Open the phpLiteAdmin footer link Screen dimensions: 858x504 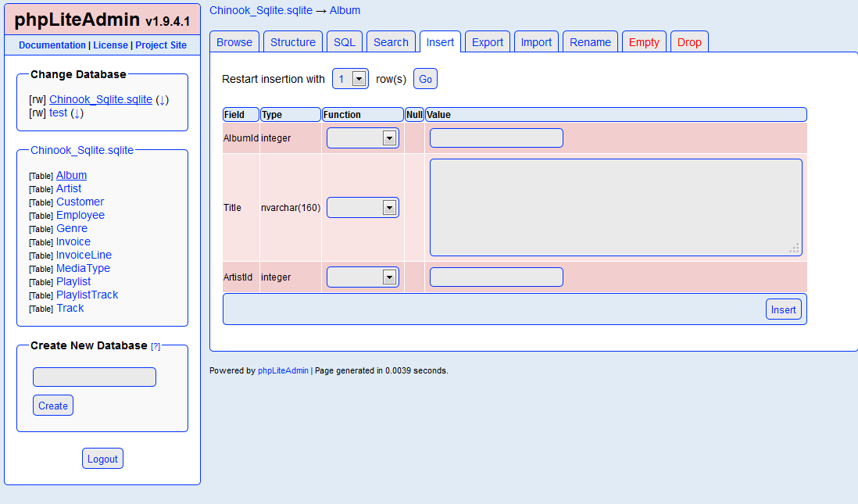[283, 370]
